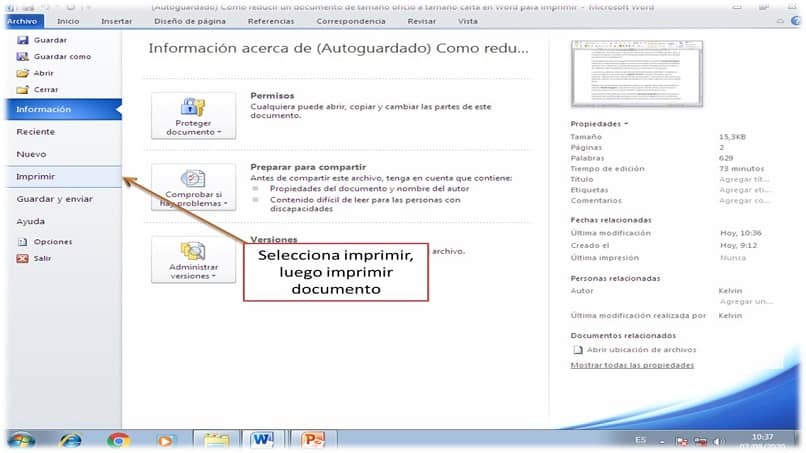The image size is (806, 453).
Task: Switch to the Diseño de página tab
Action: tap(190, 21)
